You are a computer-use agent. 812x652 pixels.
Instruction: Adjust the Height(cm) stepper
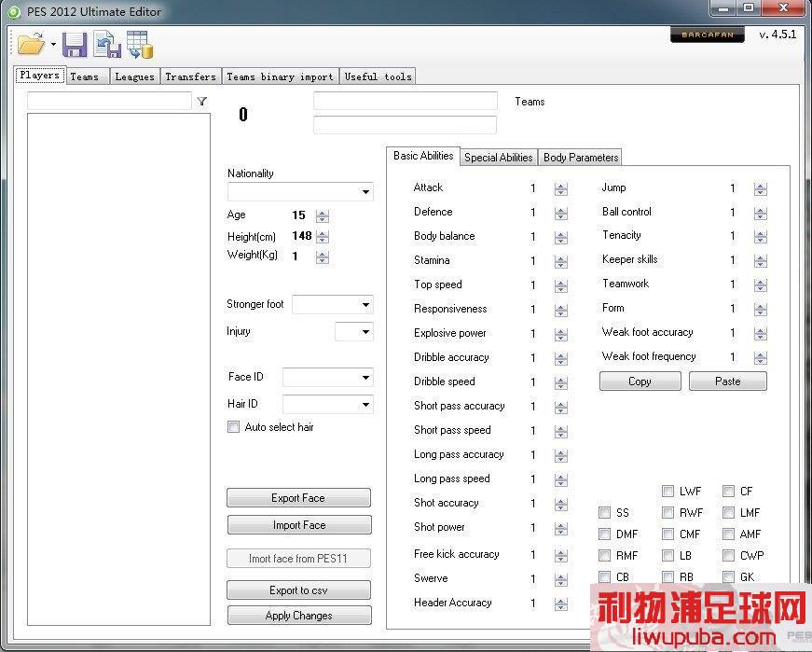click(x=323, y=237)
